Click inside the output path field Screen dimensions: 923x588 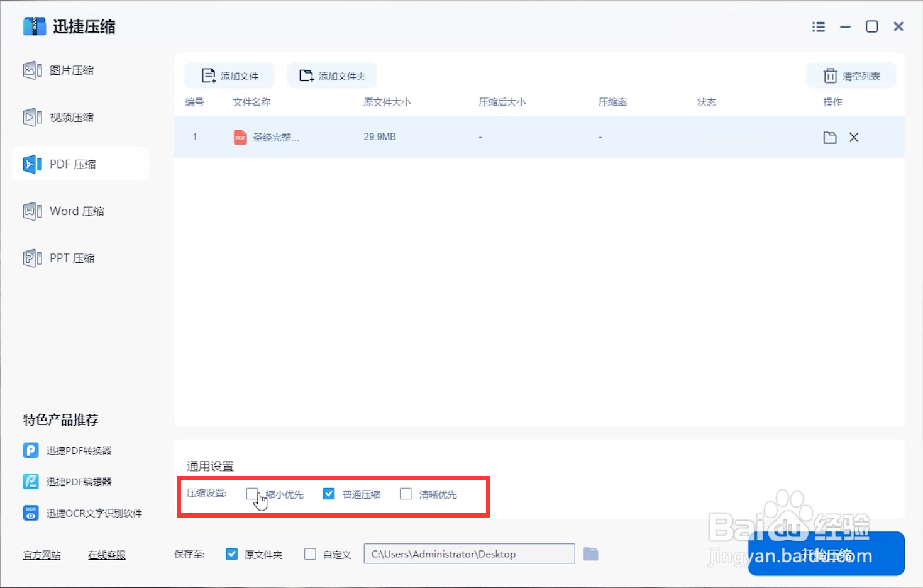[468, 553]
